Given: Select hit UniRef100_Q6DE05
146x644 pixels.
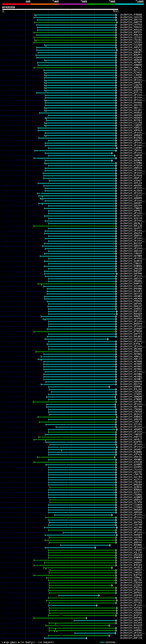Looking at the screenshot, I should pyautogui.click(x=131, y=60).
